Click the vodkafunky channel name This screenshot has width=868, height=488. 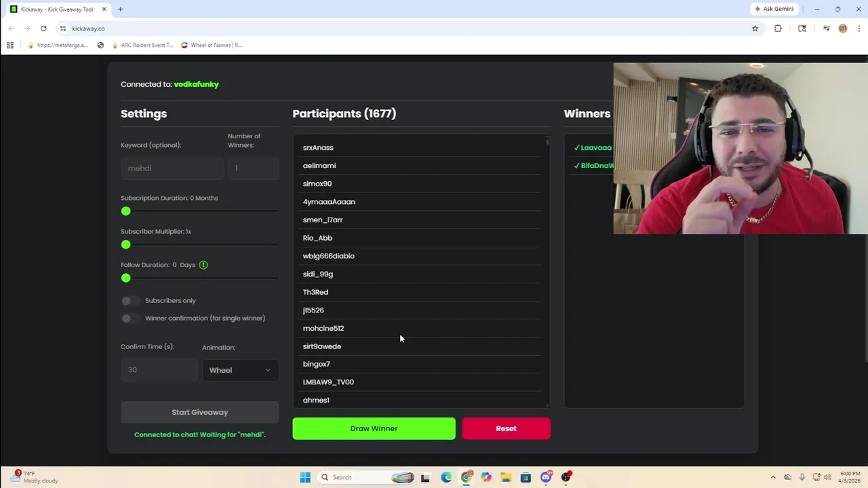coord(196,84)
